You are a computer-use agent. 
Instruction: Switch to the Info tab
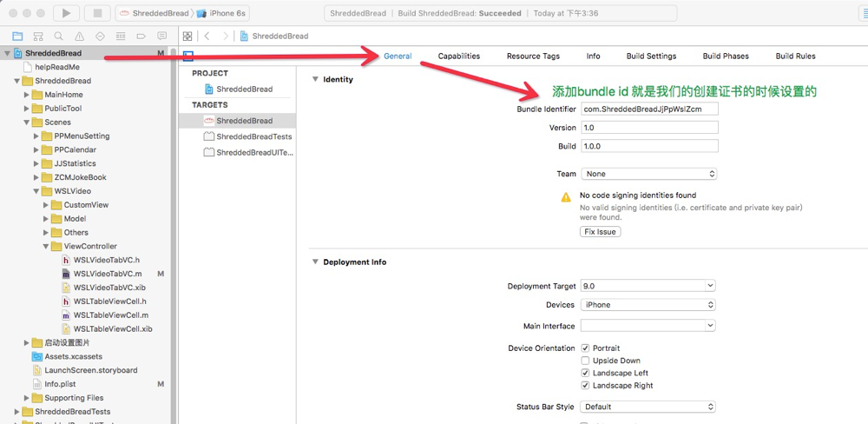(594, 56)
